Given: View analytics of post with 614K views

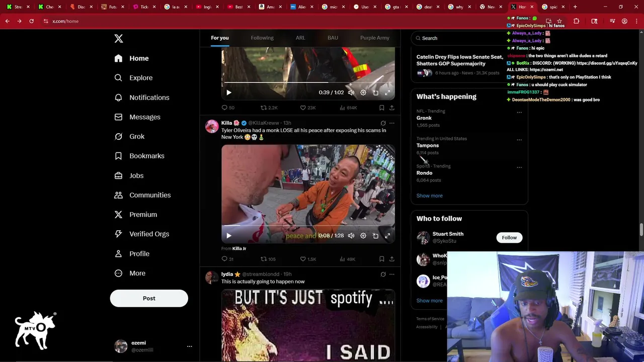Looking at the screenshot, I should click(x=348, y=108).
